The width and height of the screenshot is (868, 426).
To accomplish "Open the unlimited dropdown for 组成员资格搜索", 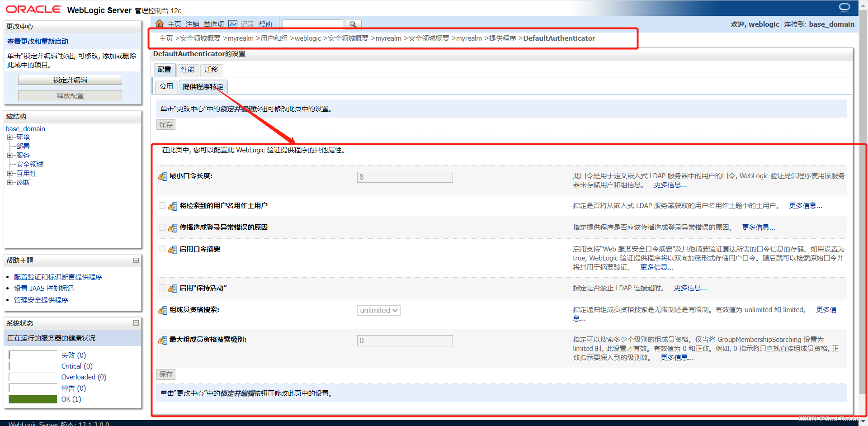I will point(378,310).
